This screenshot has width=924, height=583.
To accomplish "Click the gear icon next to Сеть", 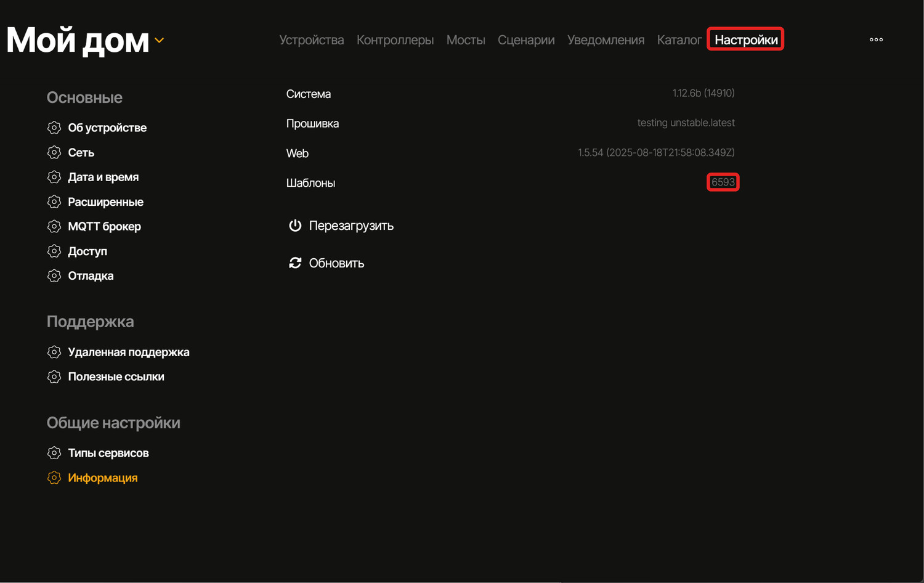I will pyautogui.click(x=54, y=152).
